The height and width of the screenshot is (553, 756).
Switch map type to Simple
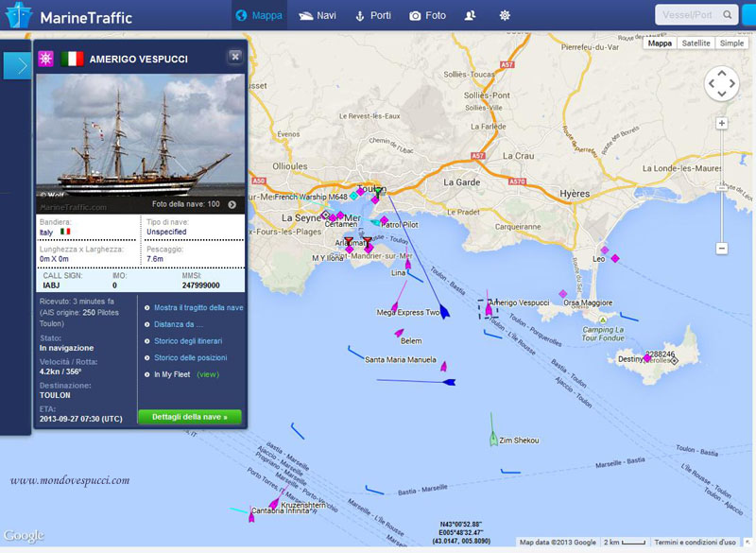(x=731, y=43)
